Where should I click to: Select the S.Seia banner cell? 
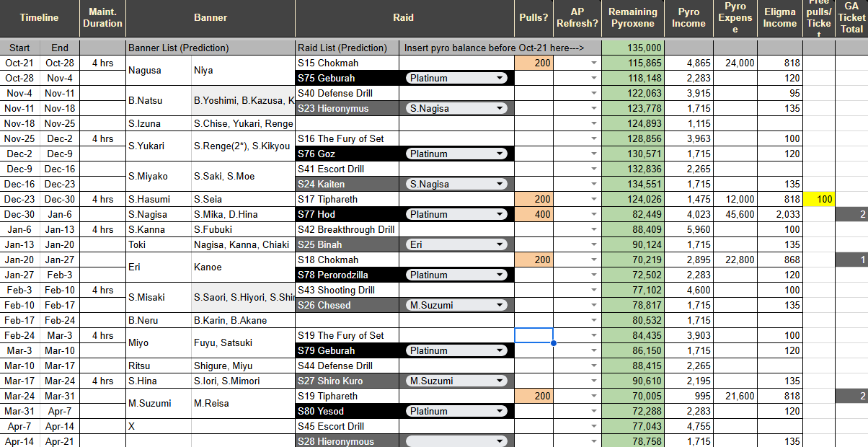[243, 199]
